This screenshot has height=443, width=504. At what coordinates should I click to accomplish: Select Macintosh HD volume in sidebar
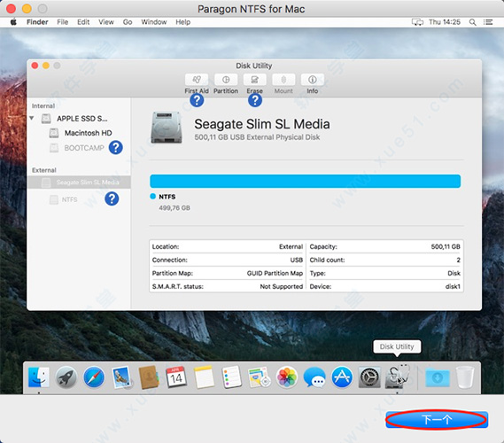88,133
